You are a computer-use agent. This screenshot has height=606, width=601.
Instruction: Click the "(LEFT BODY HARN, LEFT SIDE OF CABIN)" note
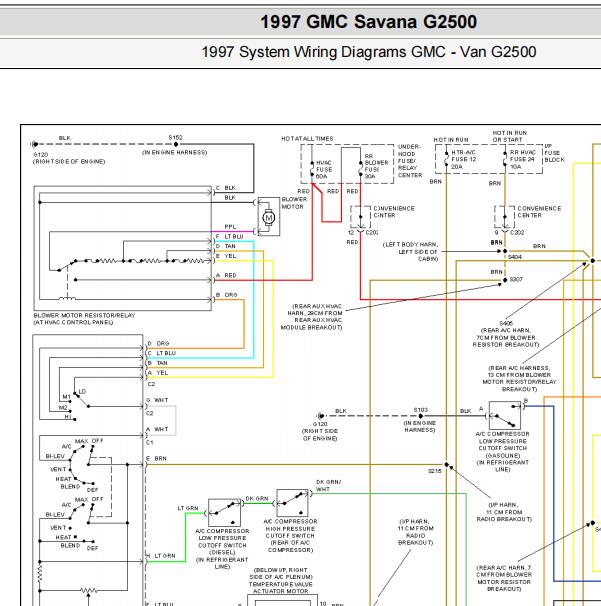[x=410, y=252]
